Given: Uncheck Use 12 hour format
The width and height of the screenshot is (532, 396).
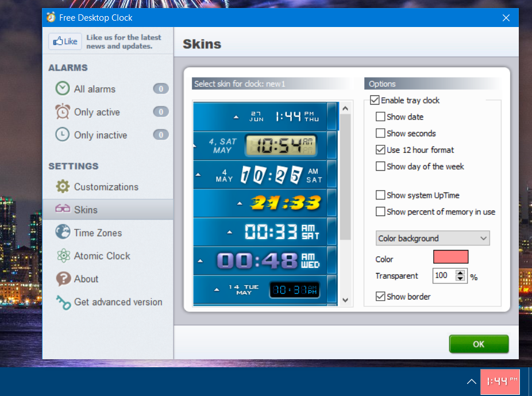Looking at the screenshot, I should (x=381, y=150).
